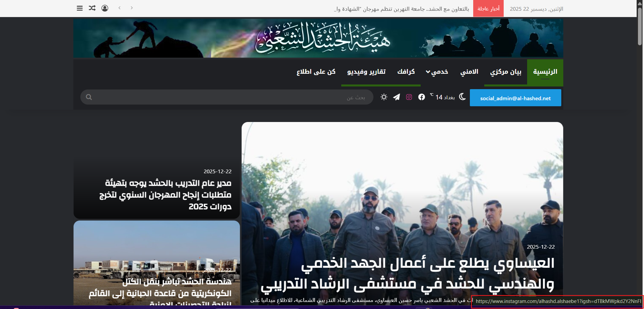Toggle light mode with the sun icon
The width and height of the screenshot is (644, 309).
pyautogui.click(x=384, y=97)
